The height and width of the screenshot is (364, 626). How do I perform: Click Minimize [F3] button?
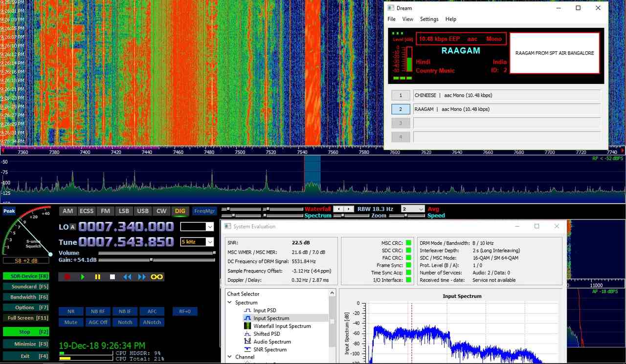point(26,344)
